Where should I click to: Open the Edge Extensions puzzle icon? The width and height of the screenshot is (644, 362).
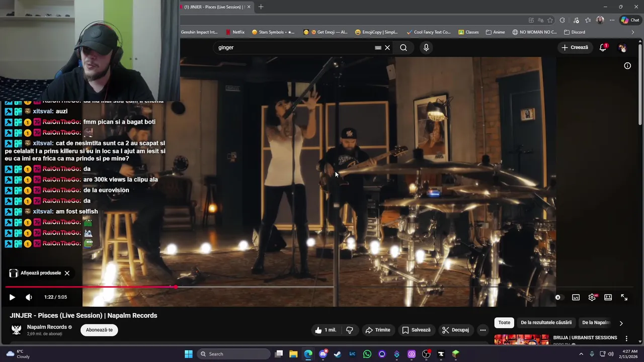(x=562, y=20)
